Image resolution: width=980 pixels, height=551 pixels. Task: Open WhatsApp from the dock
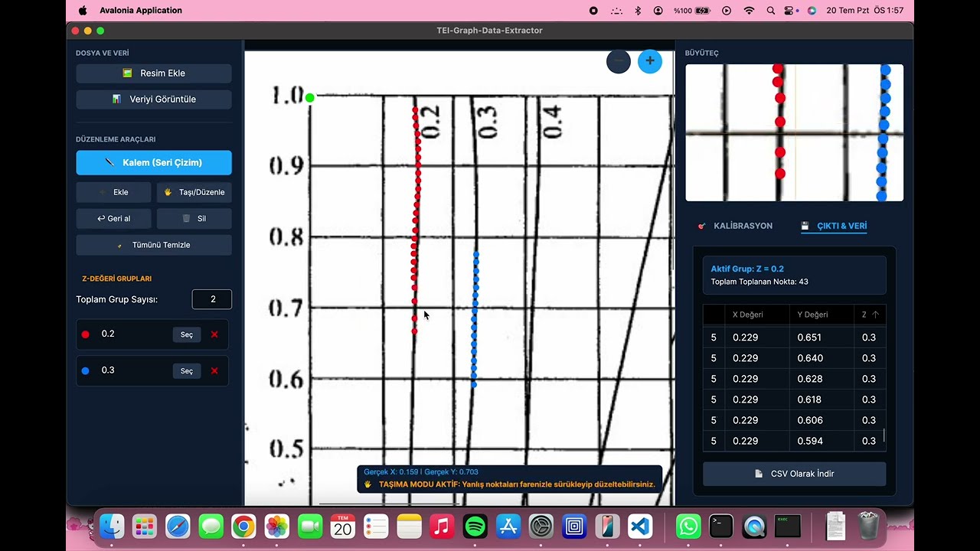click(x=688, y=527)
